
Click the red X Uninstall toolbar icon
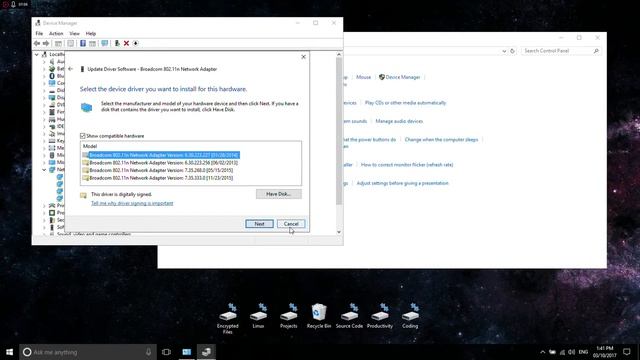(127, 43)
